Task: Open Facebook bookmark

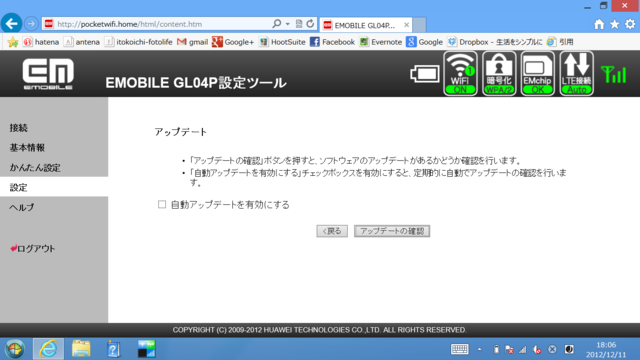Action: (332, 42)
